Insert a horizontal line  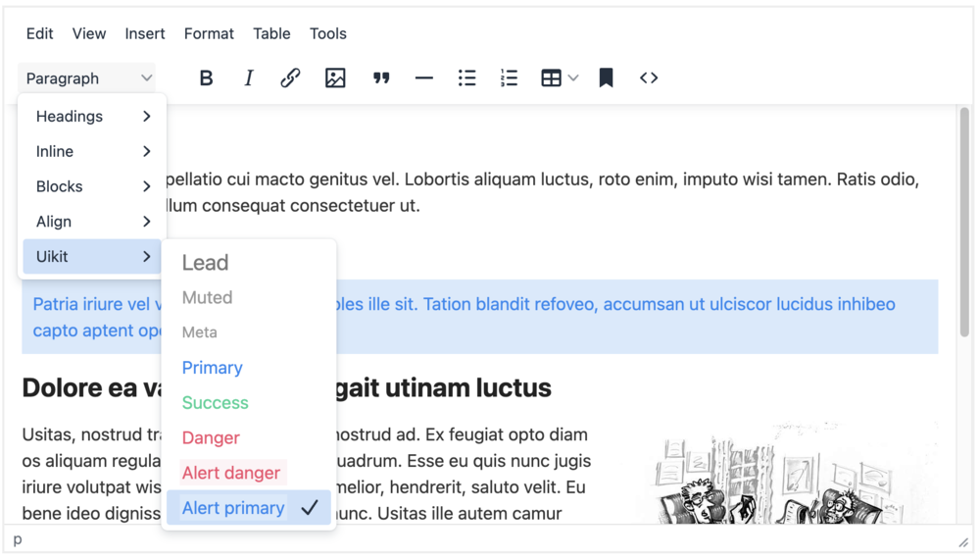coord(423,78)
